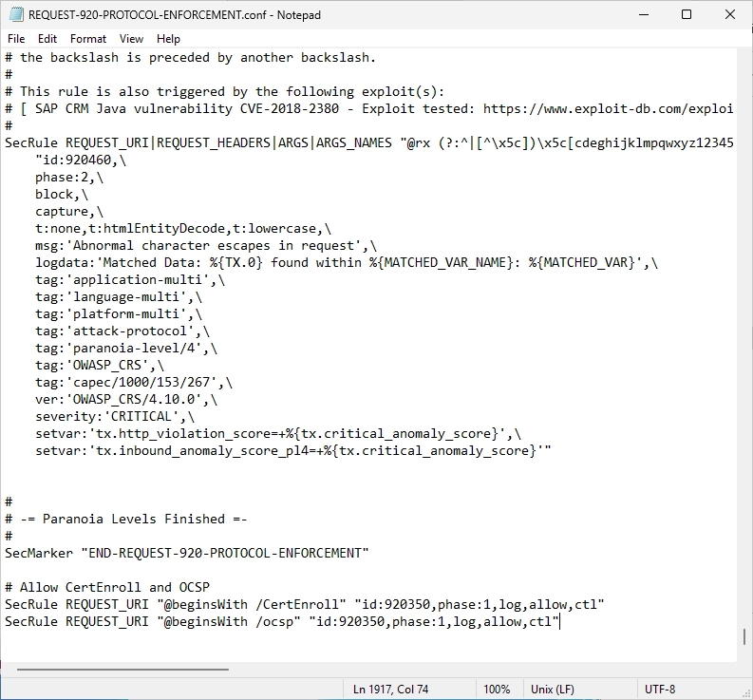Open the Help menu

point(168,39)
